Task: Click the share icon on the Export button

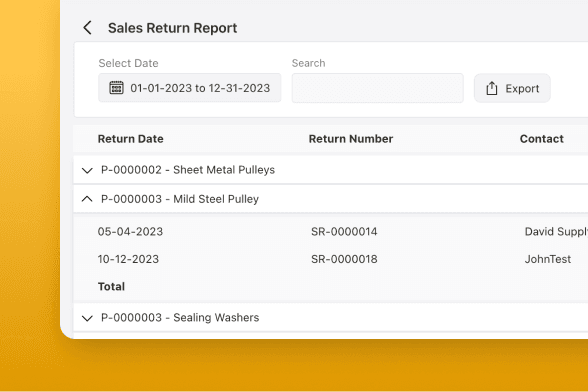Action: click(492, 89)
